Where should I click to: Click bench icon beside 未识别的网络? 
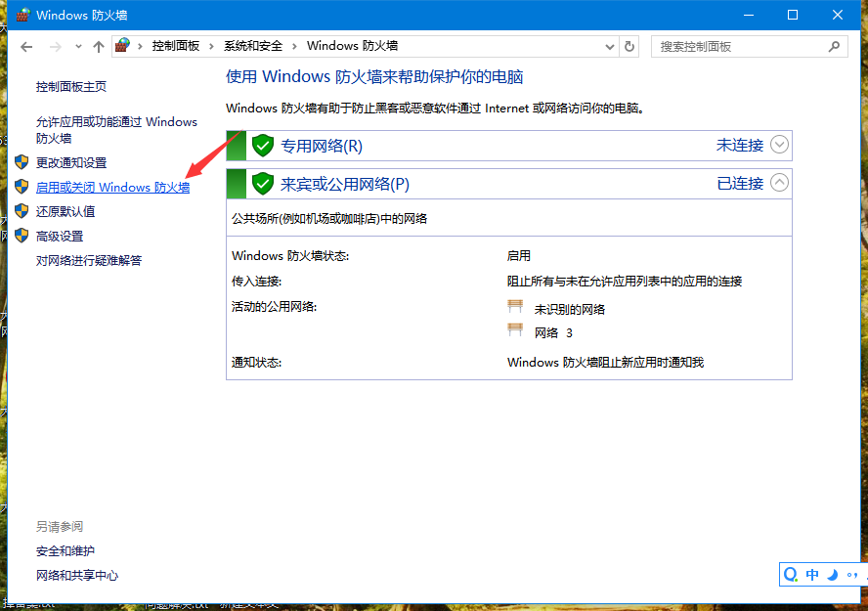[515, 306]
